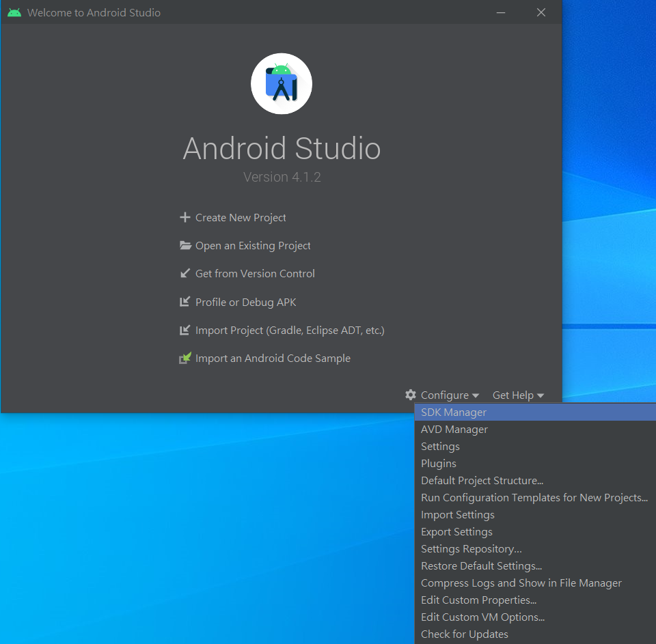The height and width of the screenshot is (644, 656).
Task: Click the gear icon next to Configure
Action: click(x=411, y=395)
